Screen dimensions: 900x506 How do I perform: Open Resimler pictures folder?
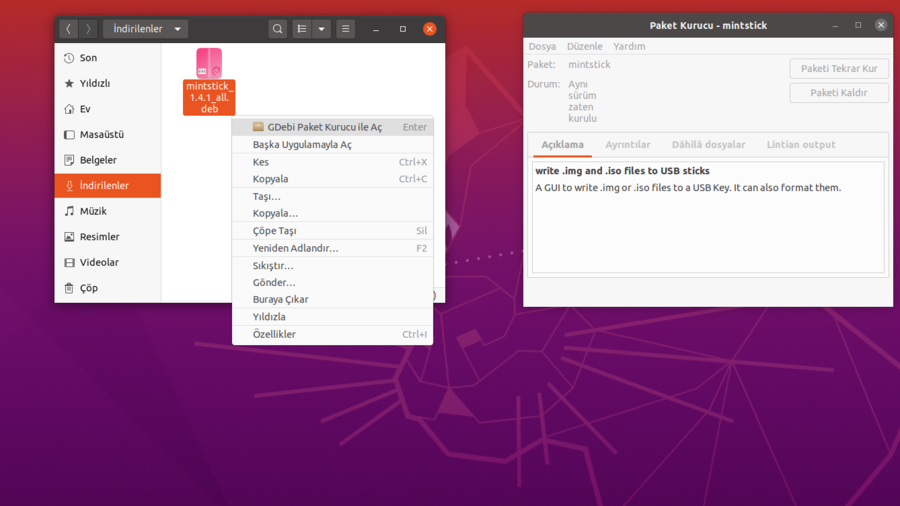point(108,236)
